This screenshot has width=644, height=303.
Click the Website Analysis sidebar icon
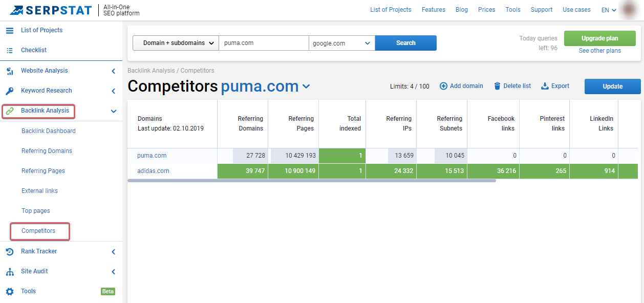click(10, 71)
